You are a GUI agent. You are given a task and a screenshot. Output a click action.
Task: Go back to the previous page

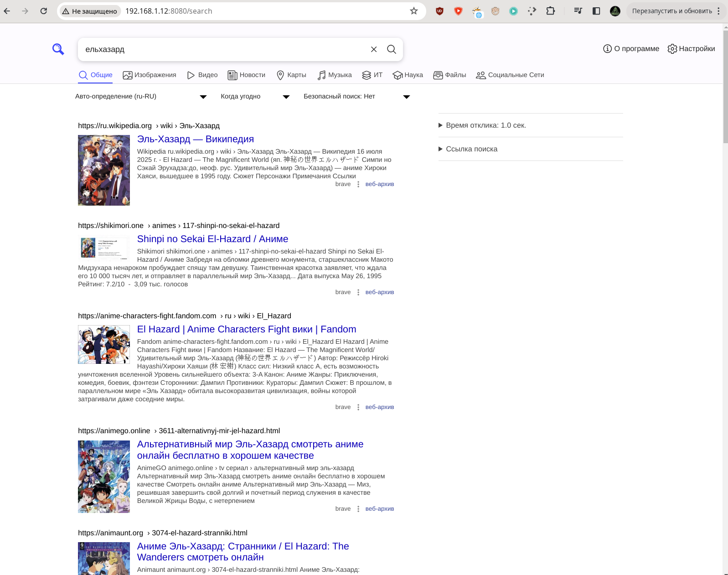(x=7, y=11)
